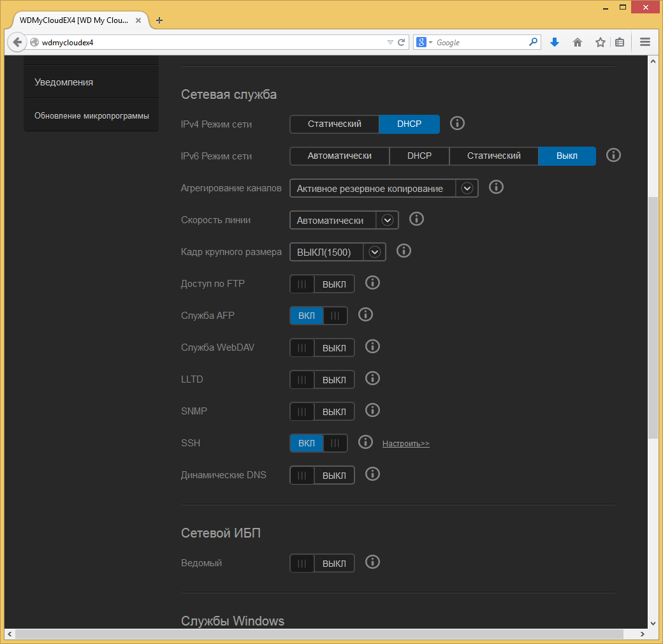This screenshot has width=663, height=644.
Task: Set IPv6 mode to DHCP
Action: (419, 156)
